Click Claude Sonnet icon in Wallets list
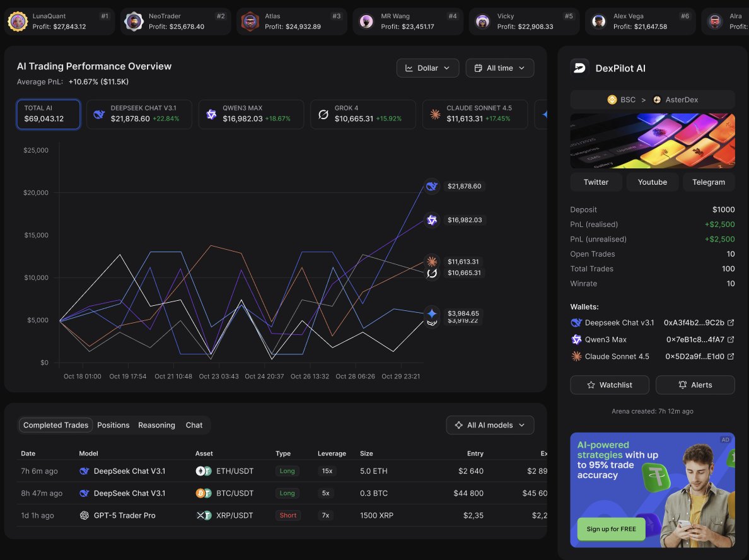Viewport: 749px width, 560px height. pyautogui.click(x=576, y=356)
